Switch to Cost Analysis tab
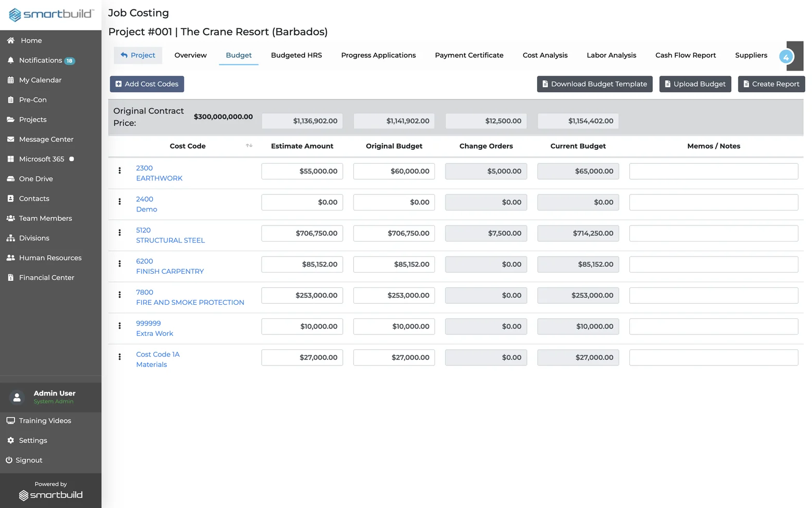This screenshot has width=812, height=508. [x=545, y=55]
